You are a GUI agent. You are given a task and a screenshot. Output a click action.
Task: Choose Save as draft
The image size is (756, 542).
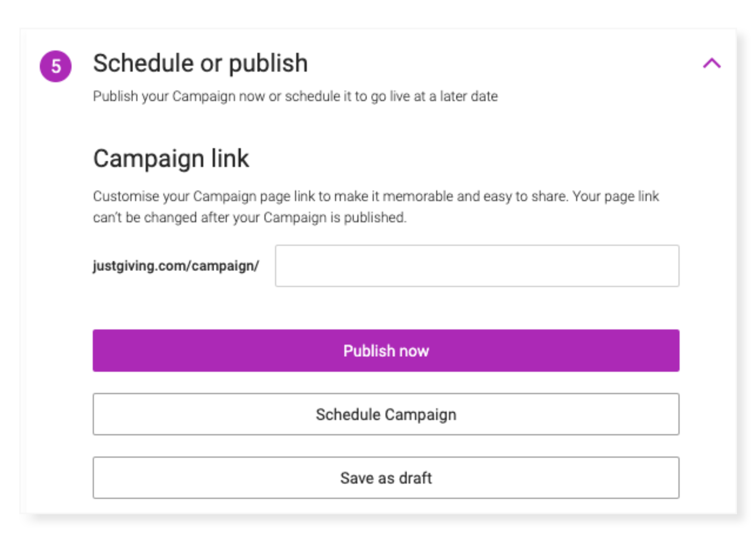click(386, 478)
